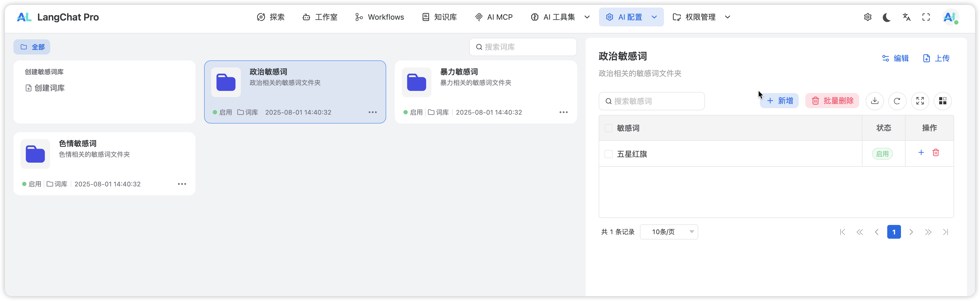The height and width of the screenshot is (301, 980).
Task: Toggle dark mode moon icon
Action: coord(886,17)
